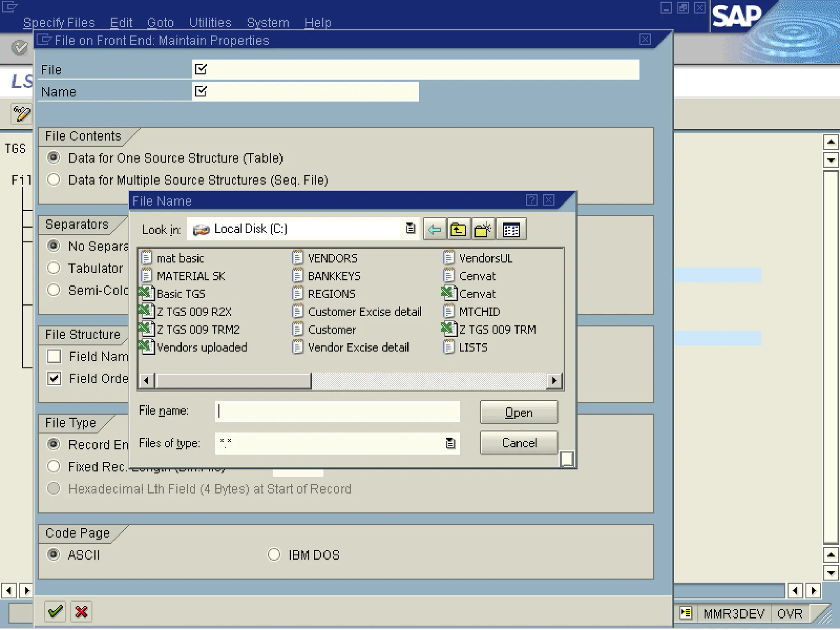The image size is (840, 630).
Task: Click the Open button
Action: click(x=518, y=412)
